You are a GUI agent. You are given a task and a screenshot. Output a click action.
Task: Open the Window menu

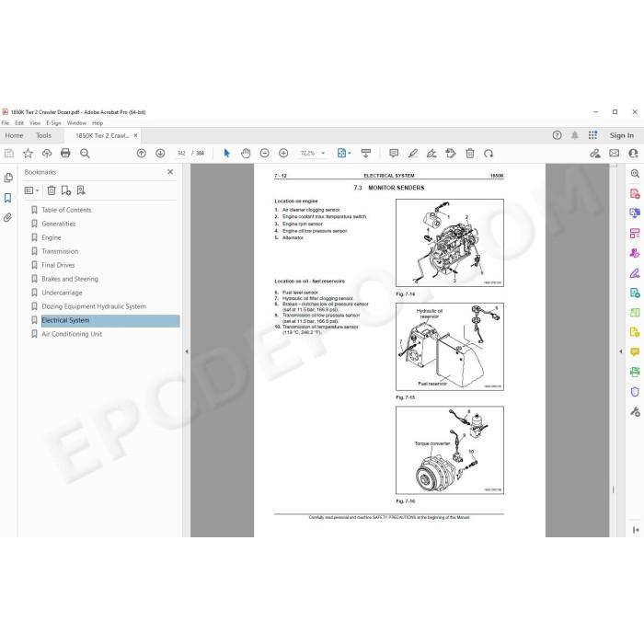tap(76, 122)
